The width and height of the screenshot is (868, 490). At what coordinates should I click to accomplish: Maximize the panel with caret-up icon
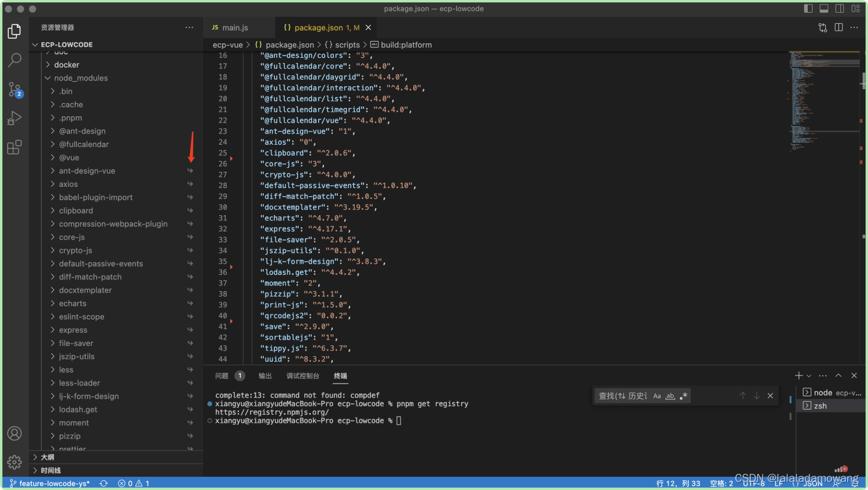point(838,375)
